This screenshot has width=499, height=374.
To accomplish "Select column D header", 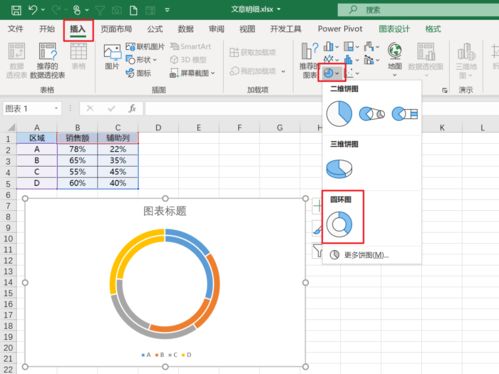I will point(158,128).
